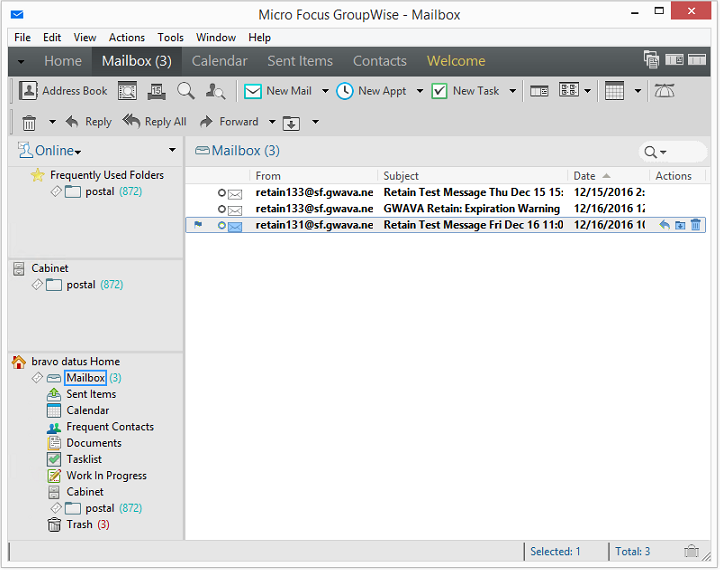Click the magnifying glass Find icon in toolbar
The width and height of the screenshot is (720, 570).
pos(185,91)
